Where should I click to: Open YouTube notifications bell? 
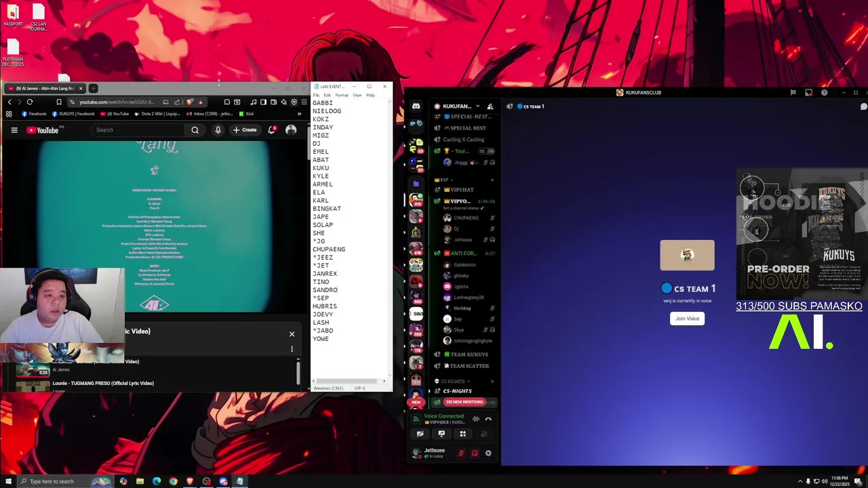click(272, 129)
